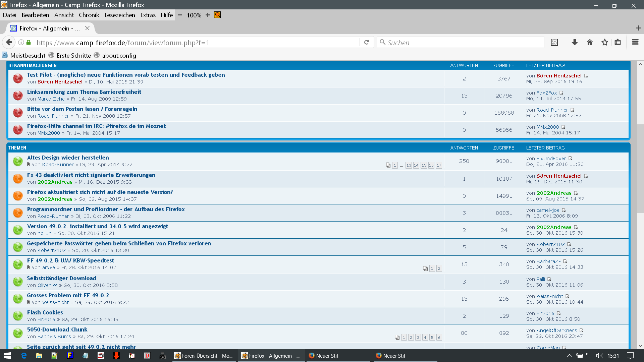Go to page 17 of Altes Design thread
The image size is (644, 362).
[439, 165]
